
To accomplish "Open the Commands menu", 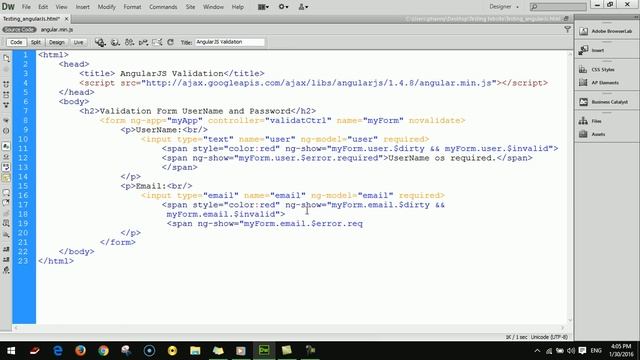I will [x=163, y=7].
